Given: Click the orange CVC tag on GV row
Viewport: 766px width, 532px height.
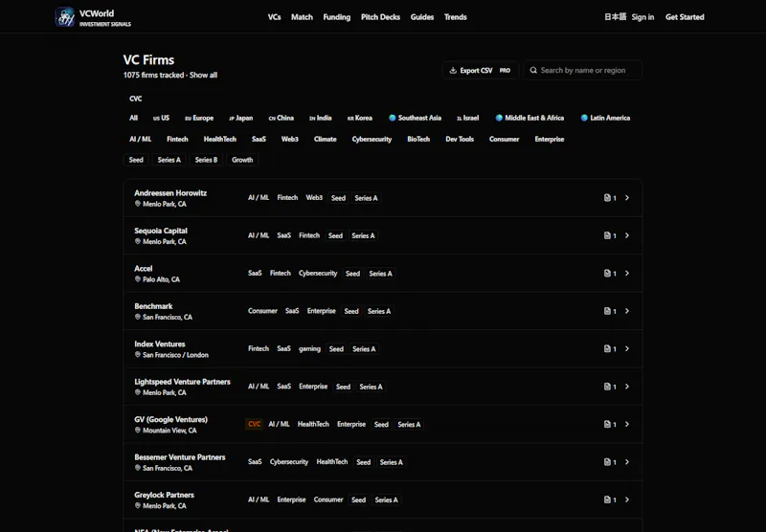Looking at the screenshot, I should pyautogui.click(x=255, y=424).
